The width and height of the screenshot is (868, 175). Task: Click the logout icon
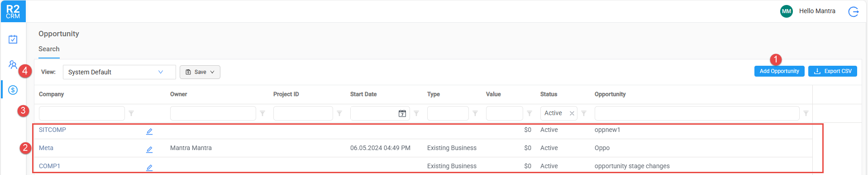854,12
